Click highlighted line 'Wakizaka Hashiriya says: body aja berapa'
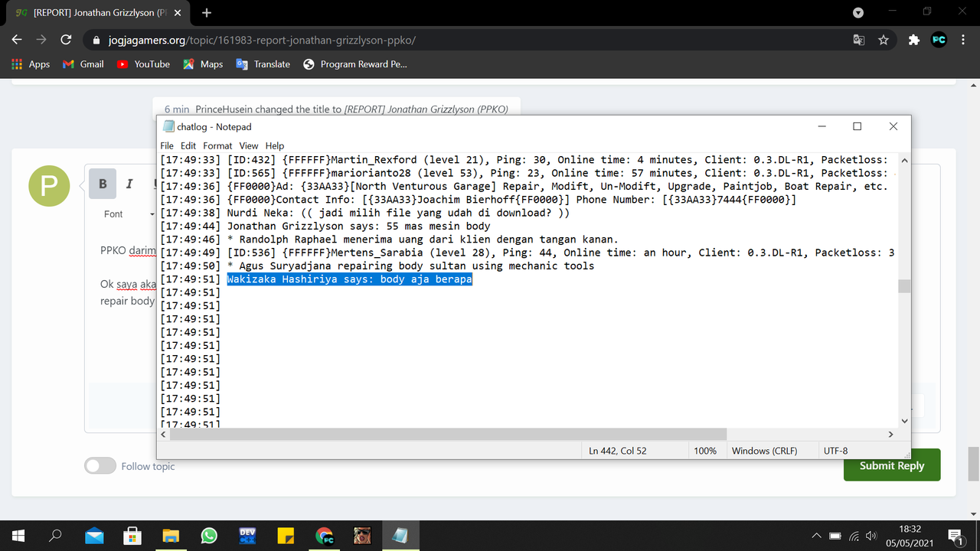 (x=350, y=279)
